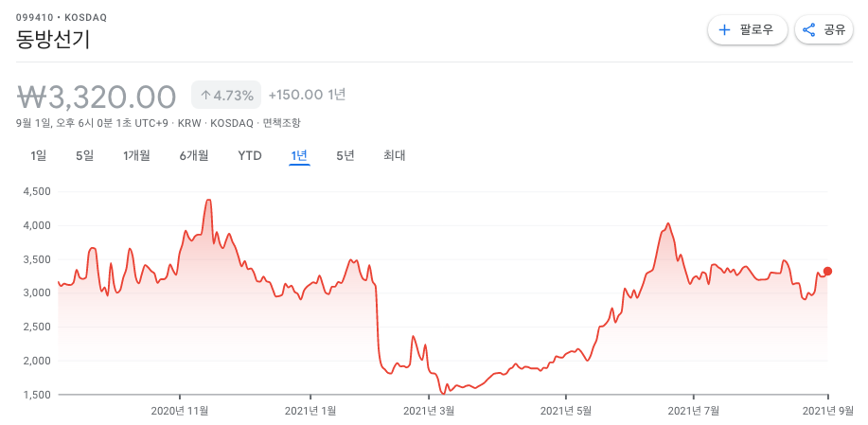Click the 2020년 11월 axis label
This screenshot has height=425, width=868.
pyautogui.click(x=180, y=410)
